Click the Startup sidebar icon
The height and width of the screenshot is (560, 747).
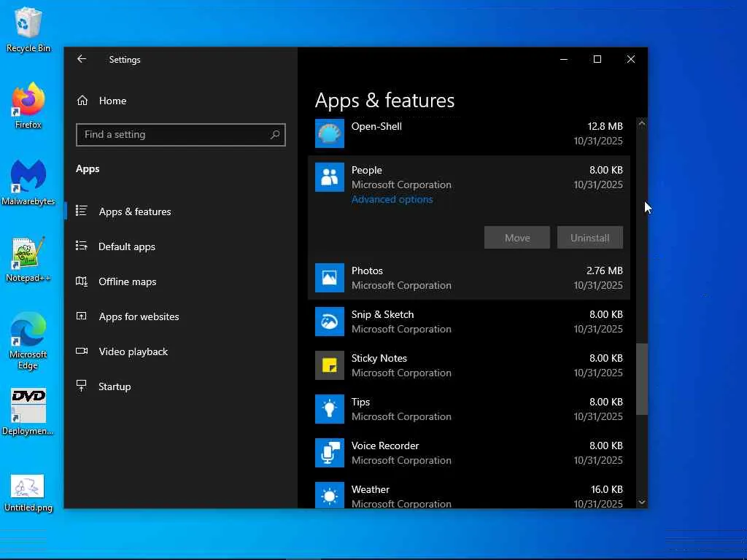tap(82, 386)
